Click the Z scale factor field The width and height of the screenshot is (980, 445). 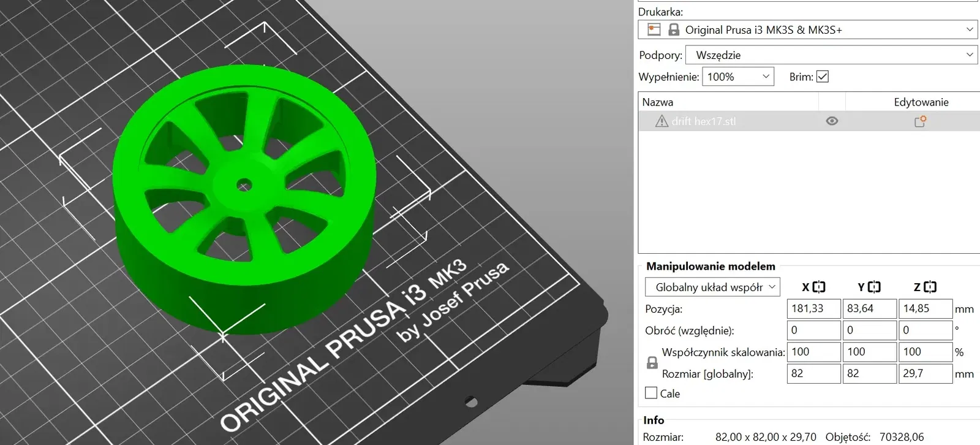tap(925, 352)
